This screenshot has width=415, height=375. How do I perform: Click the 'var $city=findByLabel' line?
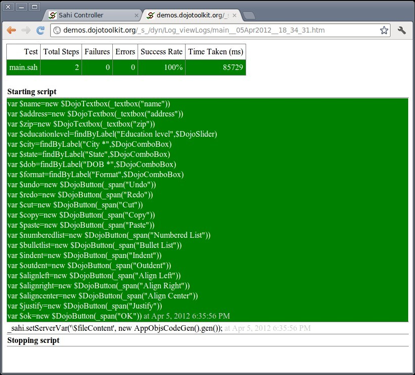click(90, 144)
